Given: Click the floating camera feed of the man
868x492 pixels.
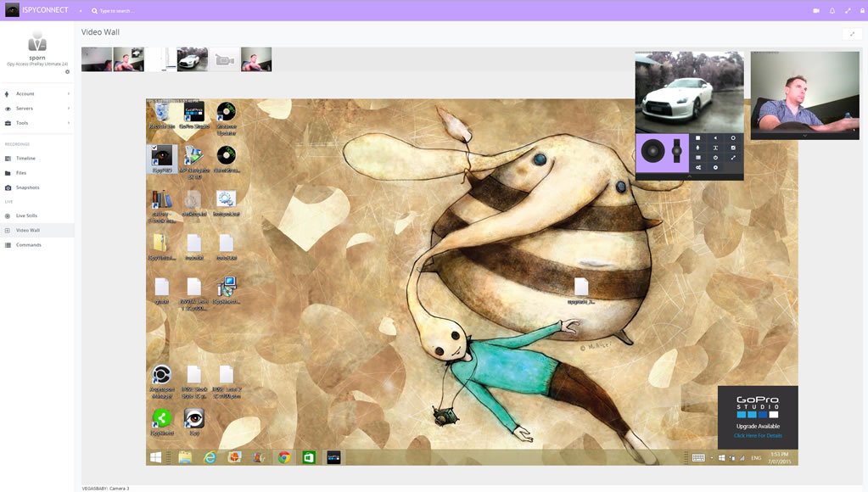Looking at the screenshot, I should click(805, 92).
